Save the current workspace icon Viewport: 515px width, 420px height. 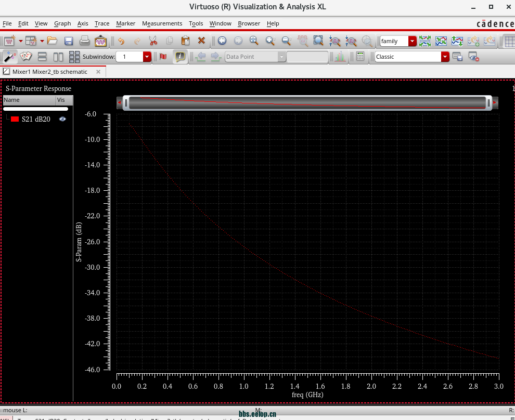[457, 57]
